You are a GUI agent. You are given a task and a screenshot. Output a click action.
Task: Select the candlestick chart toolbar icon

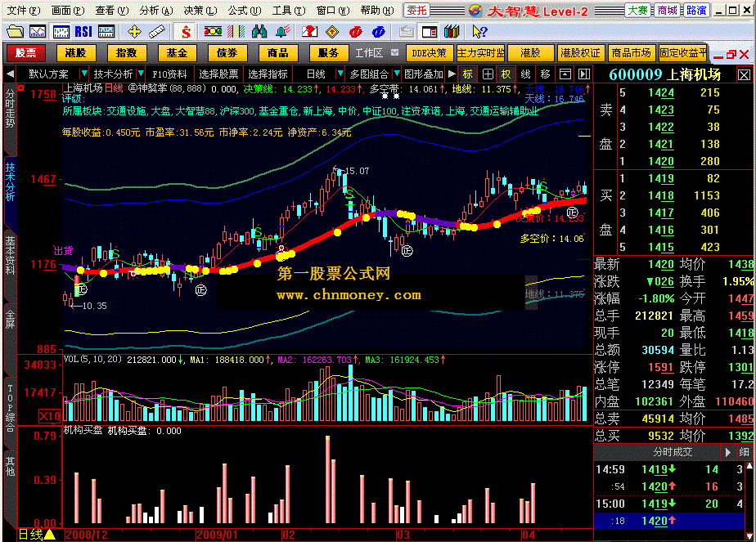point(61,32)
